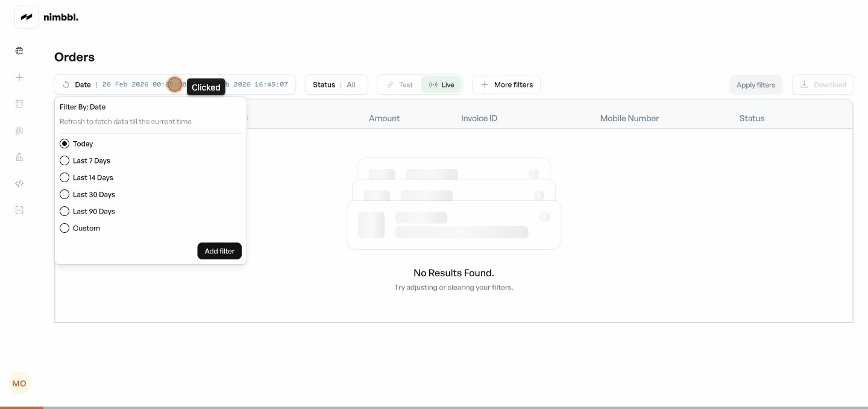The height and width of the screenshot is (409, 868).
Task: Expand the More filters panel
Action: point(506,84)
